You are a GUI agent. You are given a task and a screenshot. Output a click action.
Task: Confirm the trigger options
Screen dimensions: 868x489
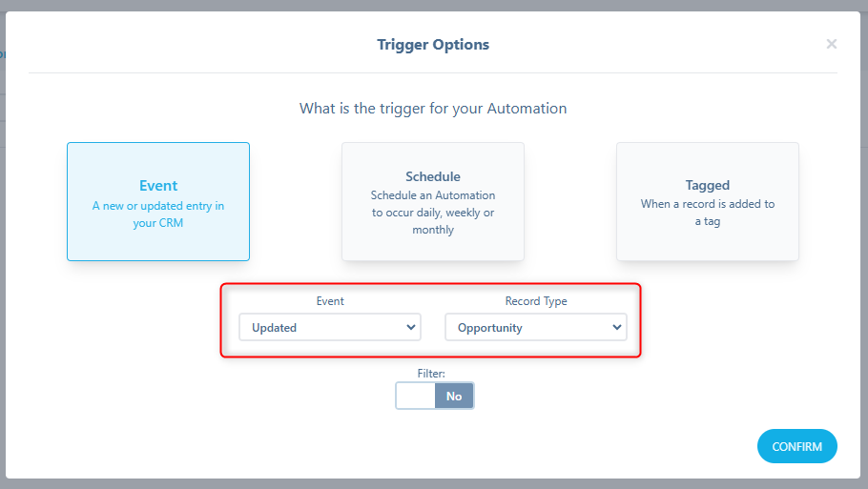click(x=797, y=446)
